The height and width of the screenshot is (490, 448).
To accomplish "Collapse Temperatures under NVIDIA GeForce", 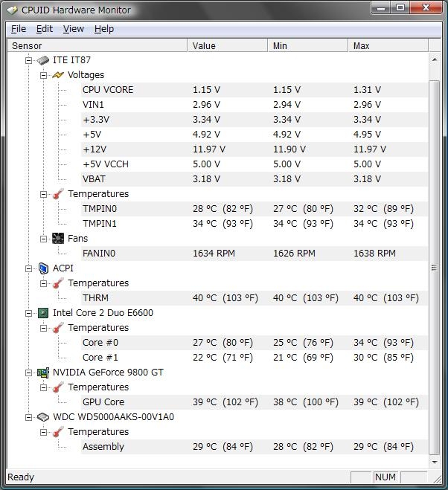I will (43, 388).
